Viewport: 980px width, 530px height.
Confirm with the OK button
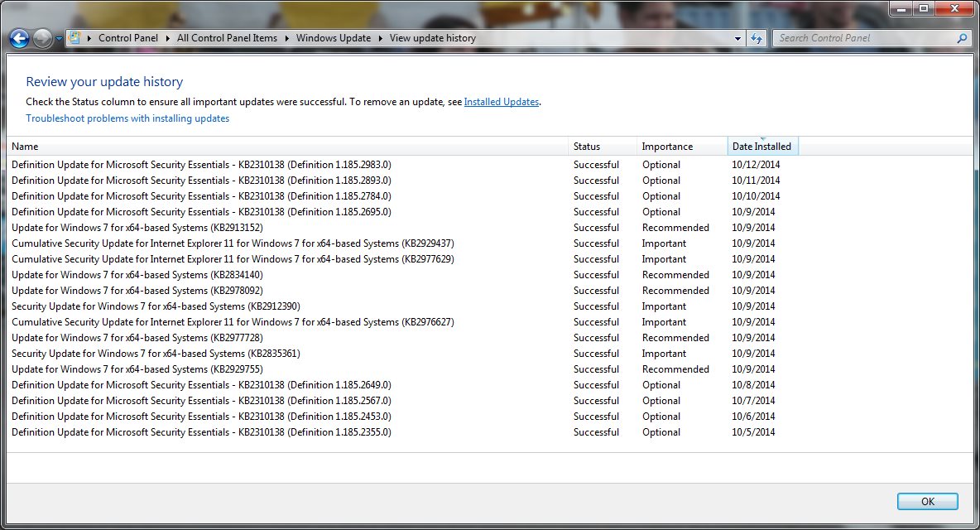pyautogui.click(x=928, y=501)
